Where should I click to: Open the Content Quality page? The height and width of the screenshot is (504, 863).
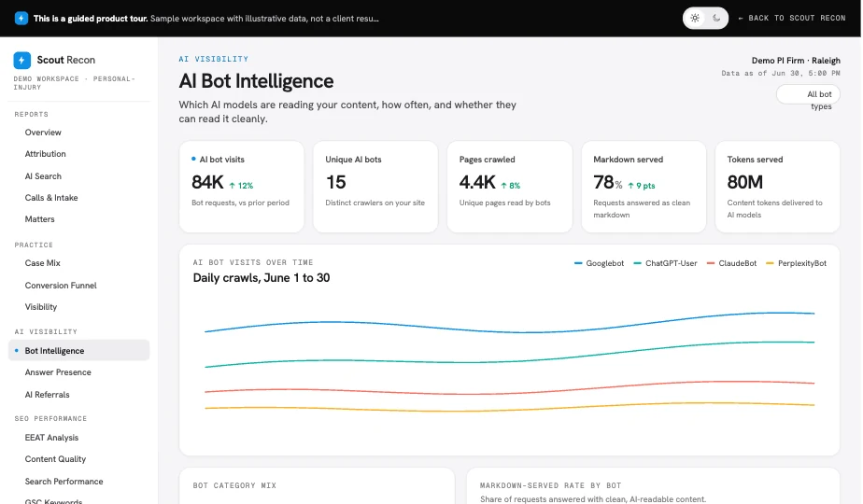pyautogui.click(x=55, y=459)
